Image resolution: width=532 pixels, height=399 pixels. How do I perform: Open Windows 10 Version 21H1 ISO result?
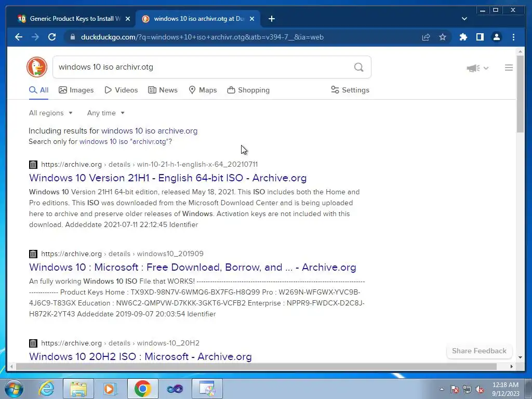168,178
